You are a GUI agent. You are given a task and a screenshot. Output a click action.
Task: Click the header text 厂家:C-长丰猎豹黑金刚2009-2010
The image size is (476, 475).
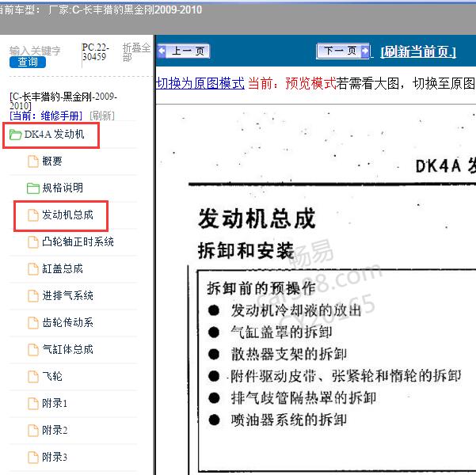point(125,10)
